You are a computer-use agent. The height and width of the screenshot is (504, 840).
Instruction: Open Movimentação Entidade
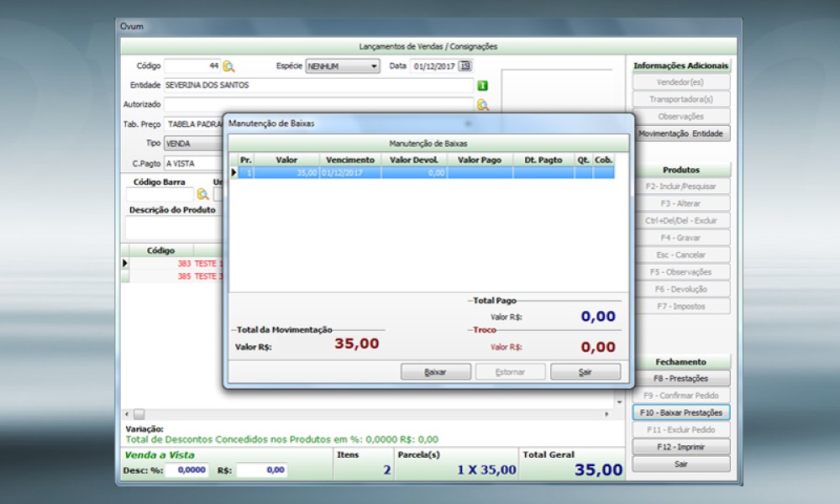(680, 134)
